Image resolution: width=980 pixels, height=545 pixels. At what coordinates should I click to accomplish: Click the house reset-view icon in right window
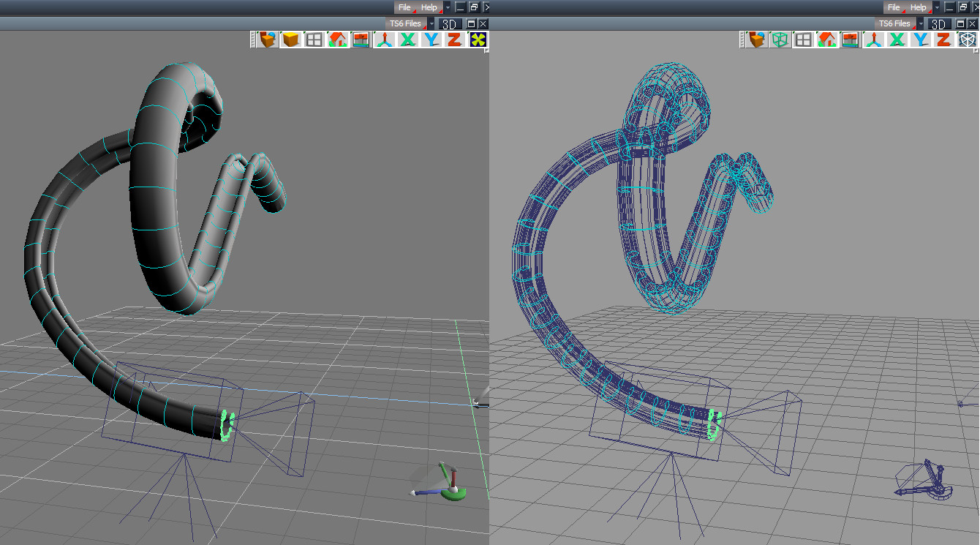point(827,40)
